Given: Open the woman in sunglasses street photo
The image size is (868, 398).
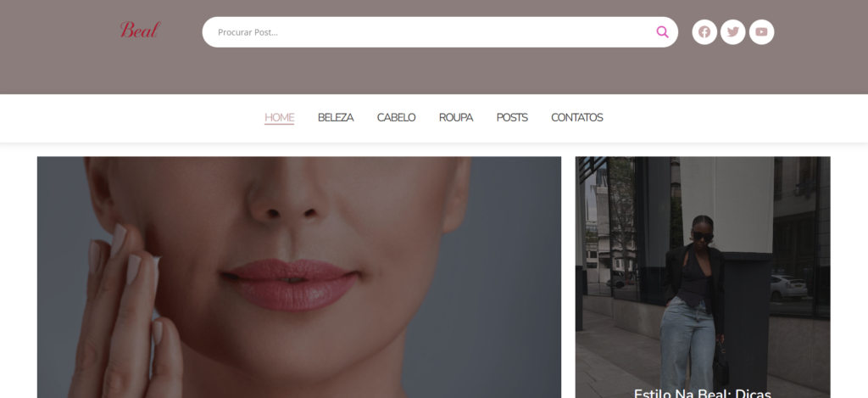Looking at the screenshot, I should [x=703, y=277].
